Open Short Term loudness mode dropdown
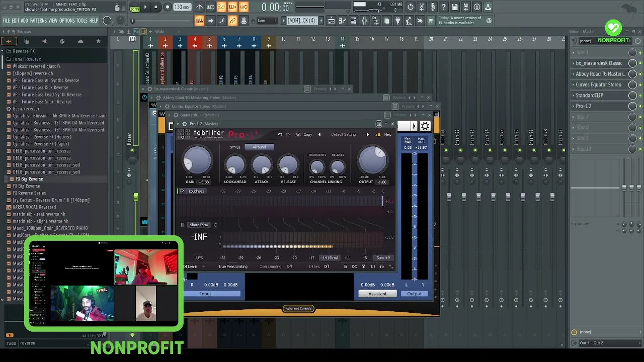Viewport: 644px width, 362px height. 199,225
